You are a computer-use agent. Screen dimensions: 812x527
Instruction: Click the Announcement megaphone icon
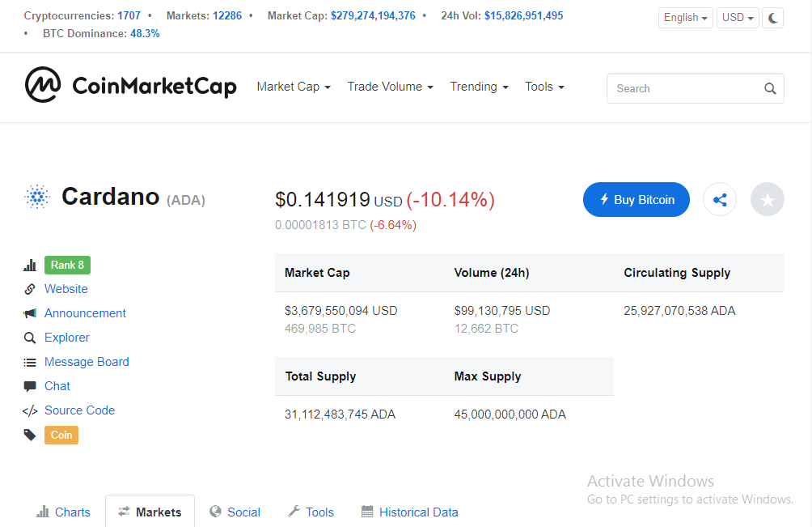point(30,313)
